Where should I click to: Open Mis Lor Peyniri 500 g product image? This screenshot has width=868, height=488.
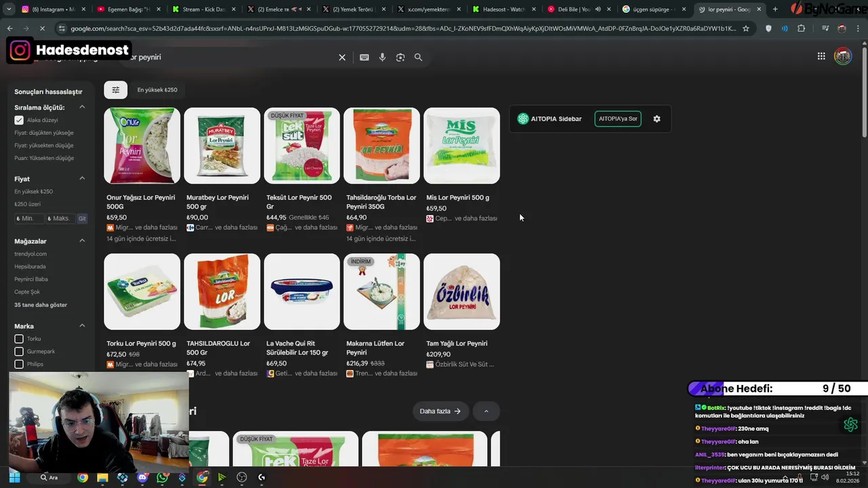click(462, 146)
